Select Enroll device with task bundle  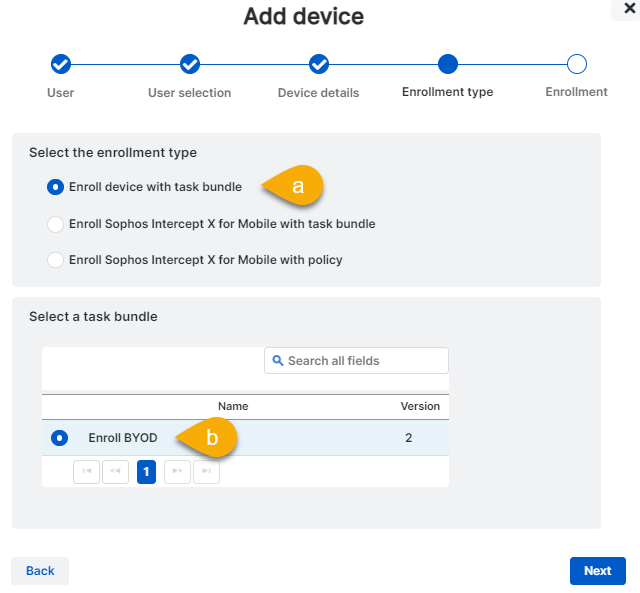click(56, 187)
